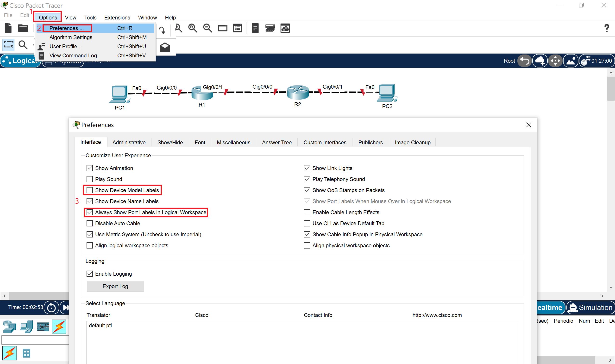This screenshot has height=364, width=615.
Task: Open the View menu
Action: click(70, 18)
